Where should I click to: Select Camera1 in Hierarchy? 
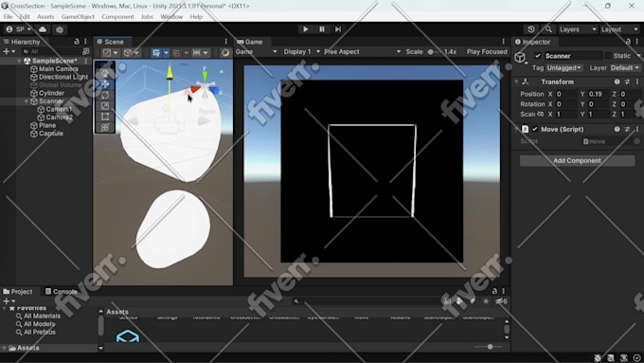[59, 109]
